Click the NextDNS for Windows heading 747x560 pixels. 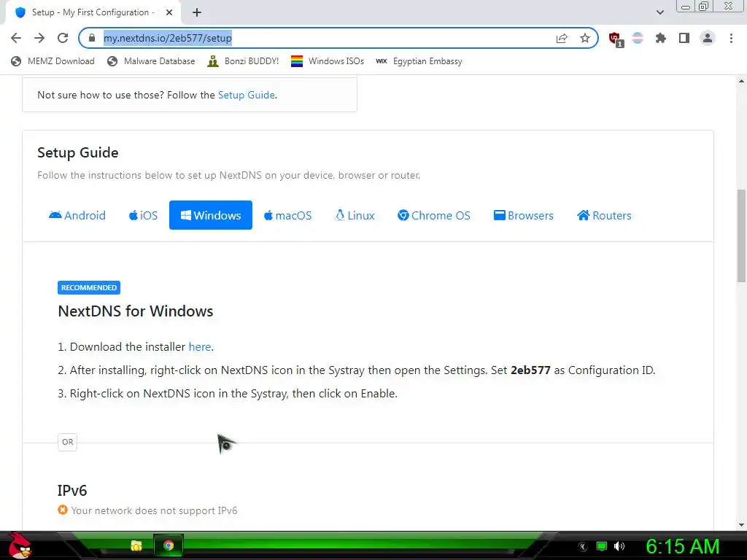(135, 311)
